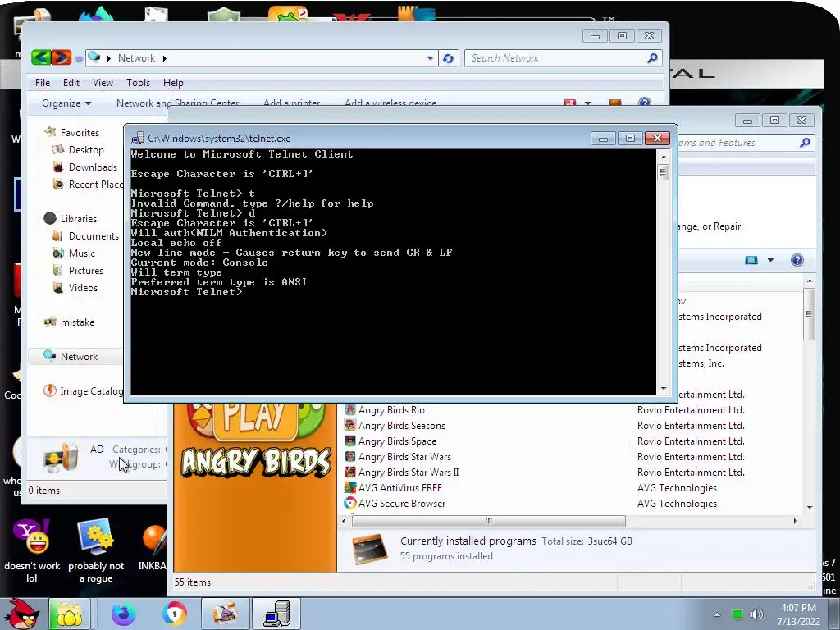840x630 pixels.
Task: Click the Angry Birds Rio program icon
Action: [349, 410]
